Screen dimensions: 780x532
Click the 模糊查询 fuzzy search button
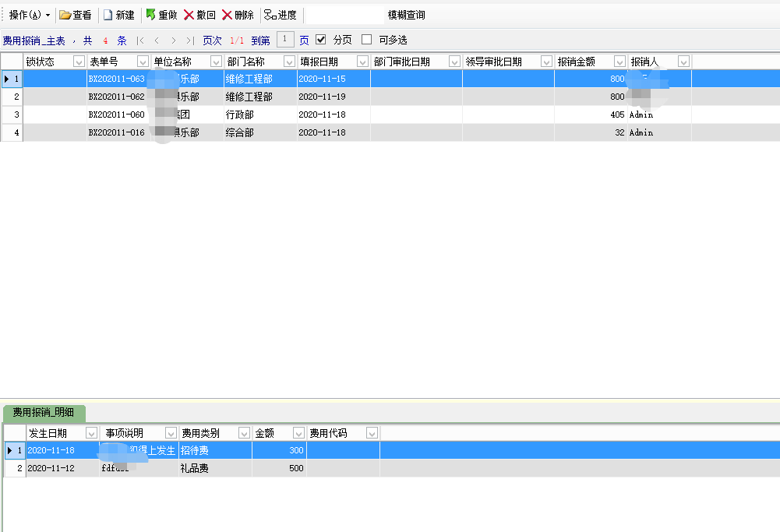pos(406,15)
